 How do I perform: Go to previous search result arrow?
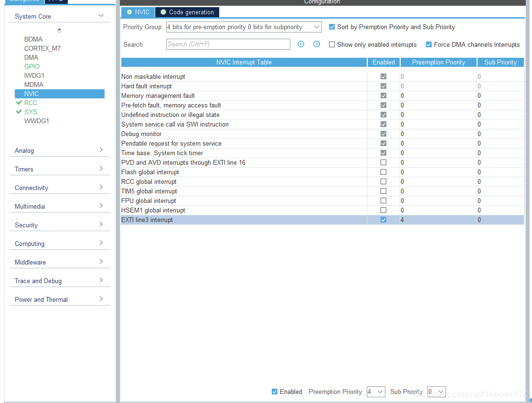pos(300,44)
